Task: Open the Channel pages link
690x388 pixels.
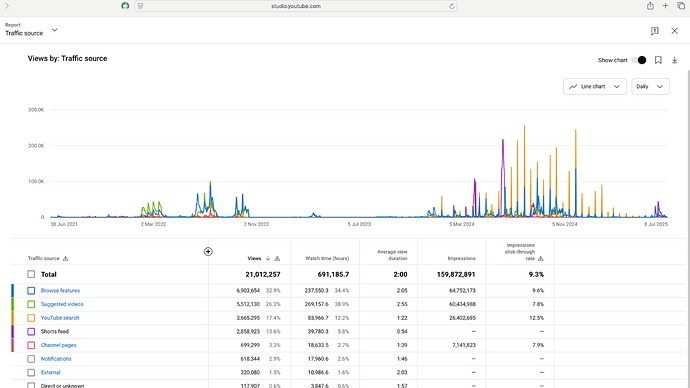Action: pos(59,345)
